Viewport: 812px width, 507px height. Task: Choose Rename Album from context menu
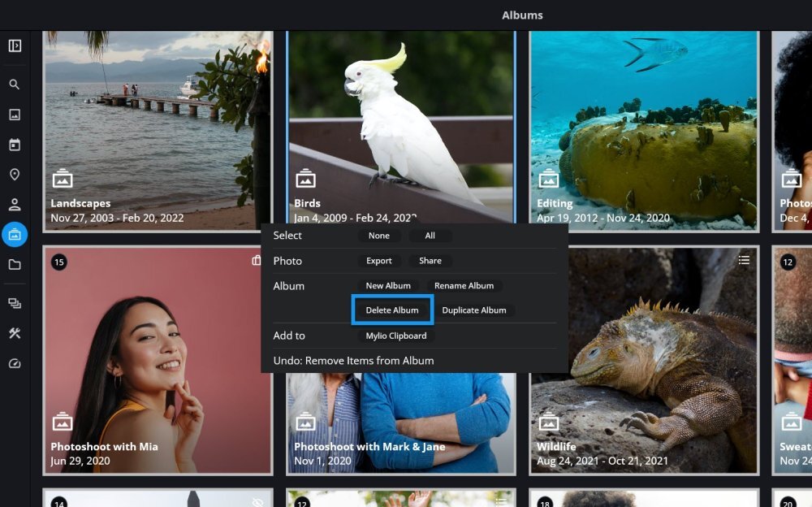tap(464, 286)
